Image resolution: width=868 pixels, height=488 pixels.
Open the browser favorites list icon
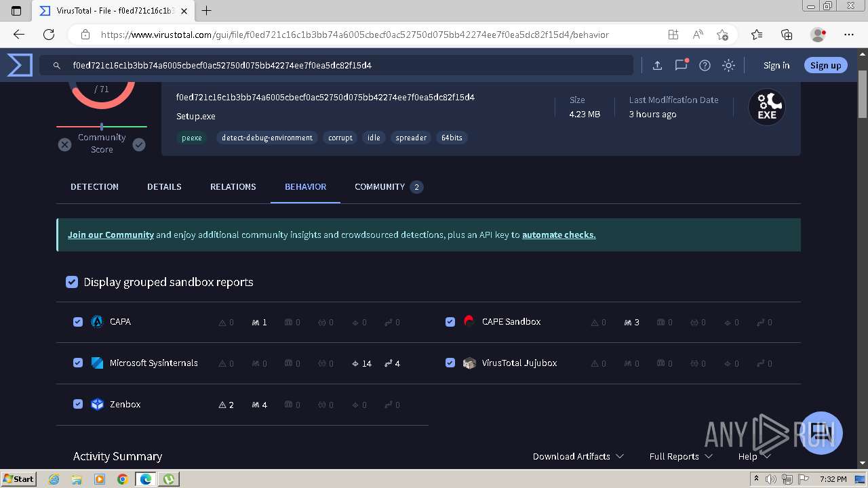(x=757, y=35)
